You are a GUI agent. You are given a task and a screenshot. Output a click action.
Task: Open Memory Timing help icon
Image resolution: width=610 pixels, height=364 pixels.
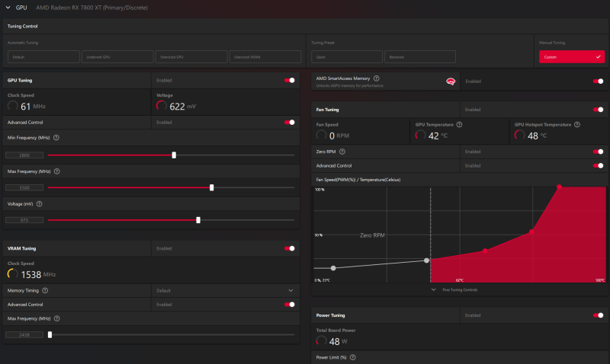click(45, 291)
